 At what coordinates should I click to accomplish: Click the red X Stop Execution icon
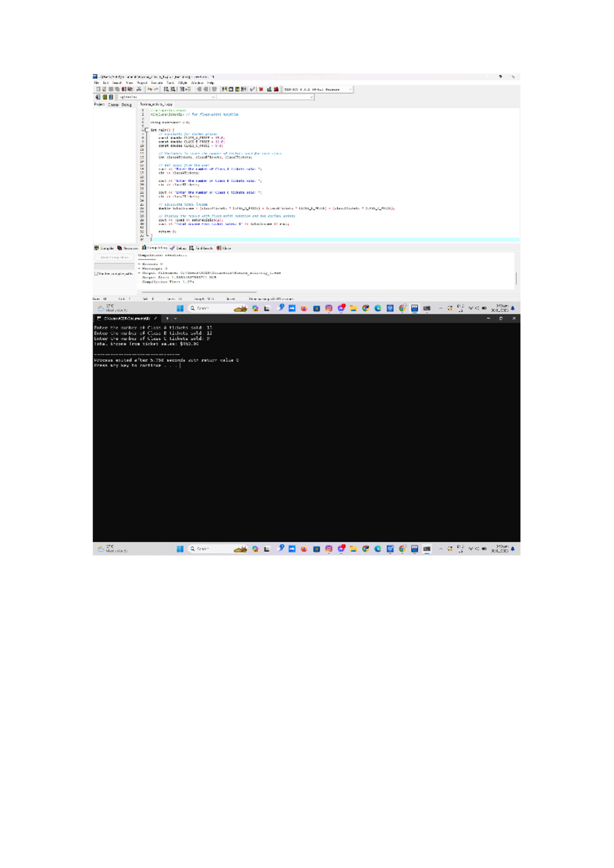point(261,89)
